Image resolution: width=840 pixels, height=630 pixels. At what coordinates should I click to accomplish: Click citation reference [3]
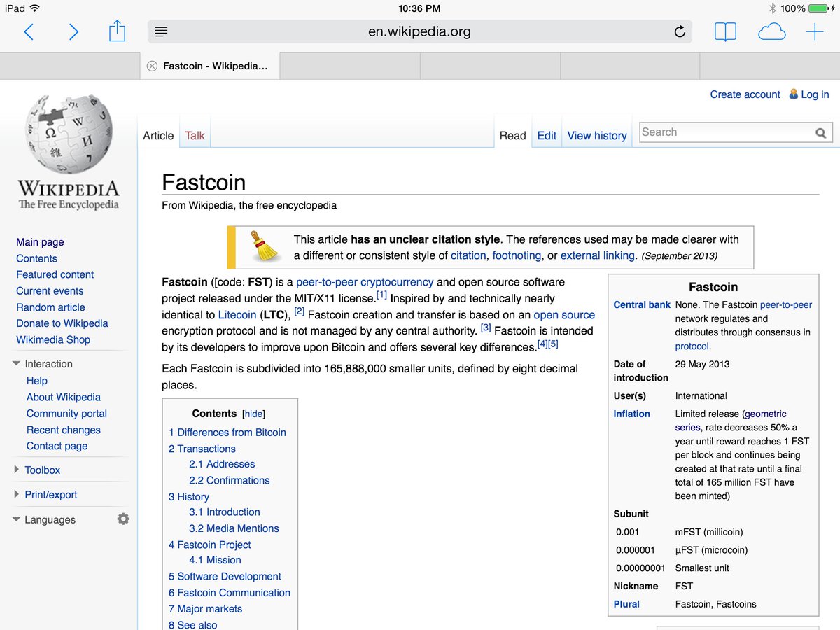[x=486, y=328]
